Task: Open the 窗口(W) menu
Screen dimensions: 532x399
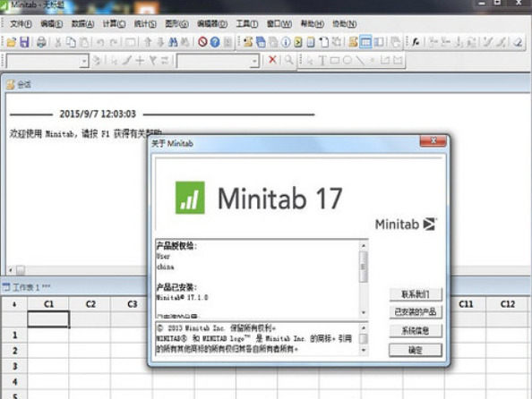Action: 279,24
